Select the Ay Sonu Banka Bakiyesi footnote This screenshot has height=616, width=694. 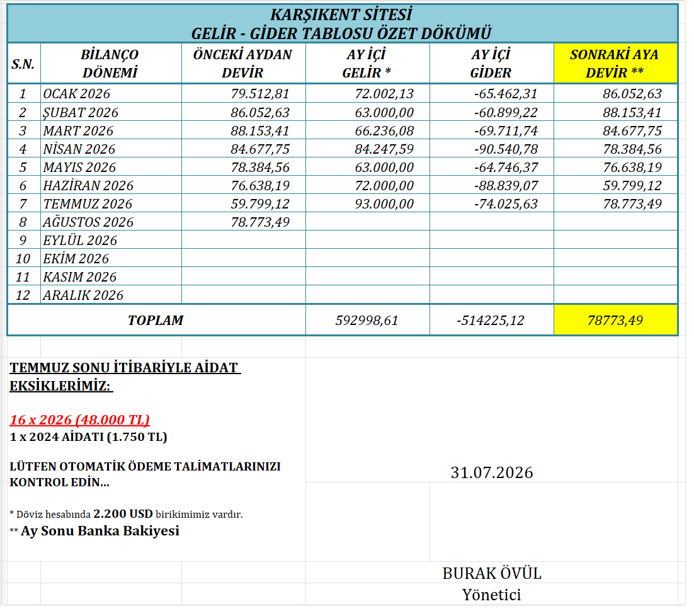[x=100, y=530]
